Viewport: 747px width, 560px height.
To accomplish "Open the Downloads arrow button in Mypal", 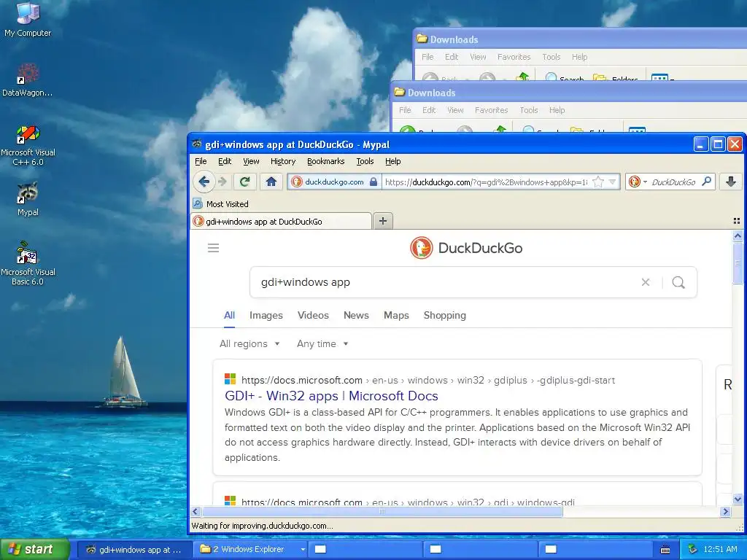I will 731,182.
